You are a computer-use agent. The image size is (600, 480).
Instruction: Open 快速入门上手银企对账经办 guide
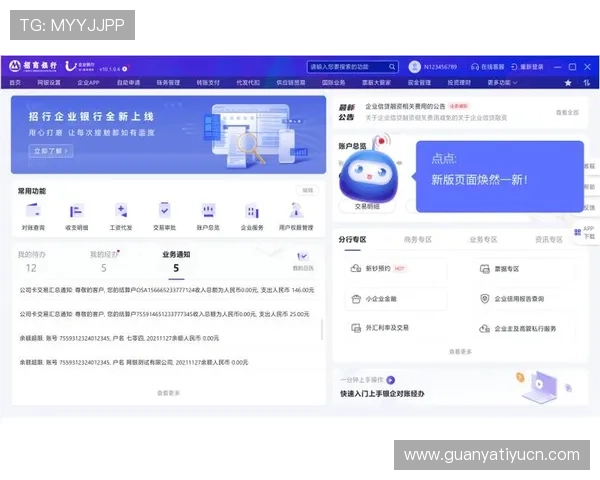coord(382,393)
